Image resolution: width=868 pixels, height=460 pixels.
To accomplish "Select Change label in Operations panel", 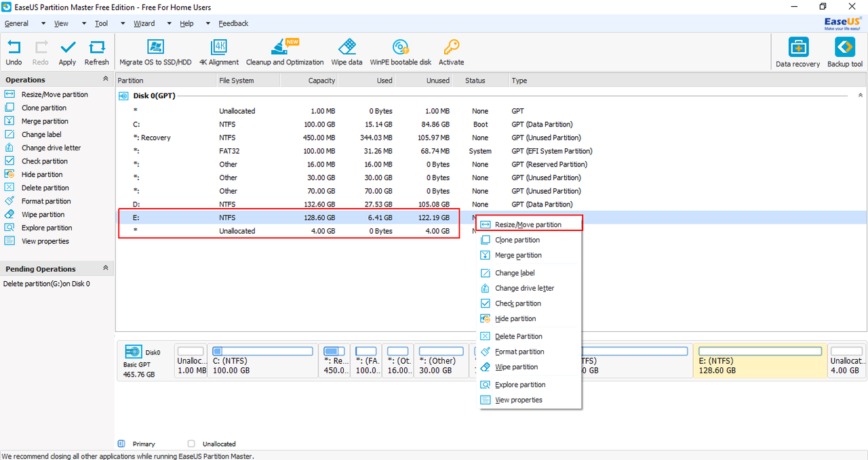I will [33, 135].
